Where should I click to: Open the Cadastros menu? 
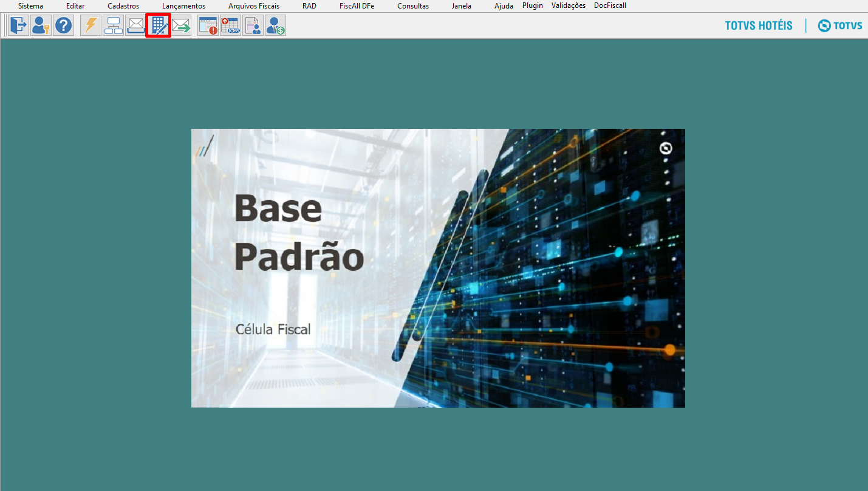[123, 6]
